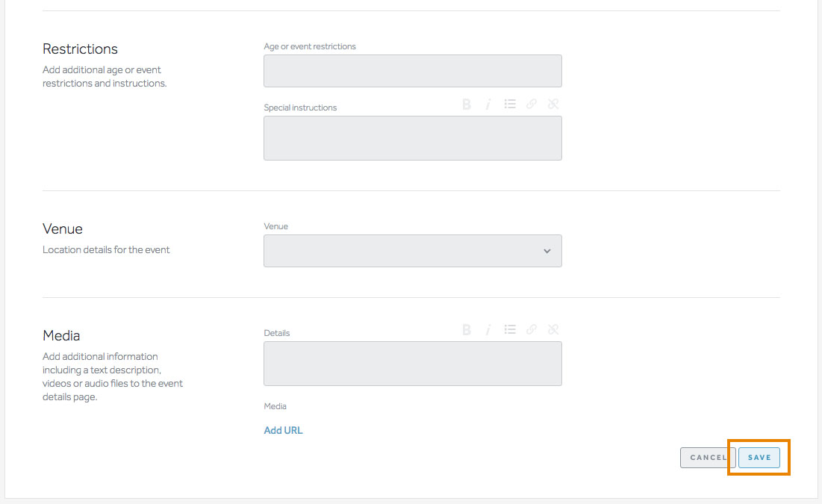
Task: Click the Age or event restrictions field
Action: point(413,71)
